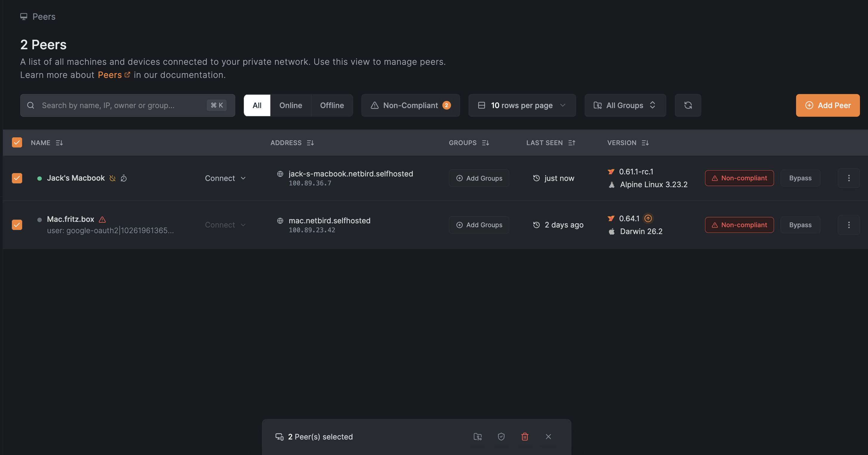Expand the Connect dropdown for Jack's Macbook

(225, 178)
